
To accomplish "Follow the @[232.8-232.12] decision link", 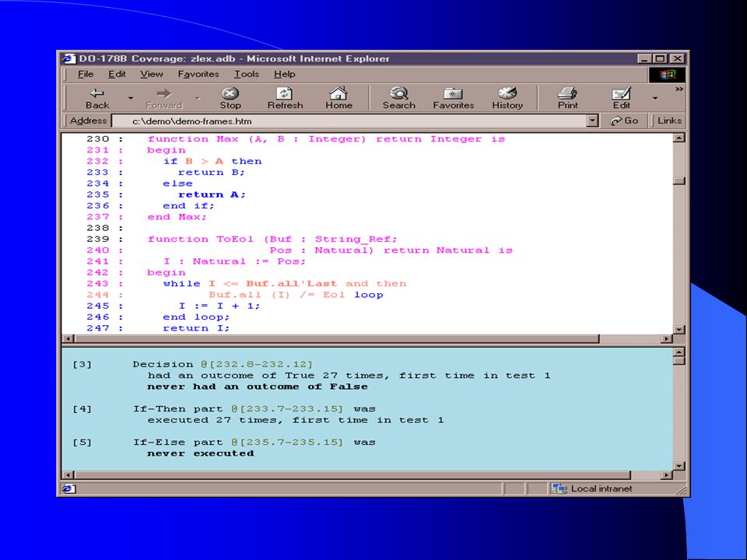I will 256,364.
